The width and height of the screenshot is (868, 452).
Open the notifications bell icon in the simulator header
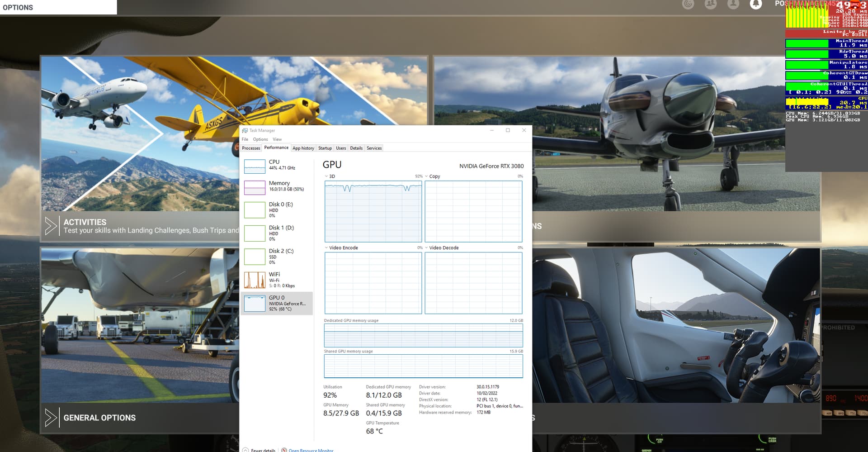(755, 4)
